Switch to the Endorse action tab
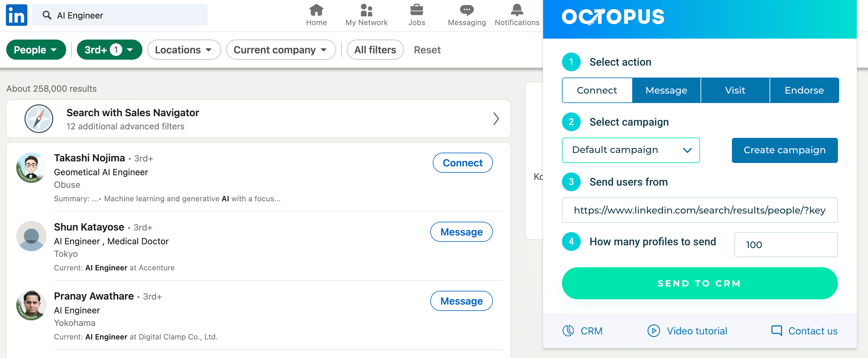Screen dimensions: 868x358 [804, 90]
